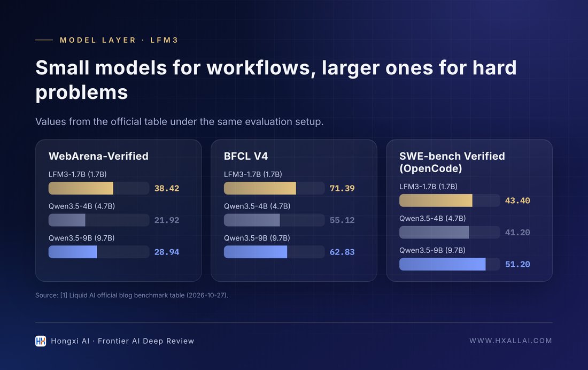This screenshot has height=370, width=588.
Task: Click the SWE-bench Verified (OpenCode) title
Action: tap(452, 162)
